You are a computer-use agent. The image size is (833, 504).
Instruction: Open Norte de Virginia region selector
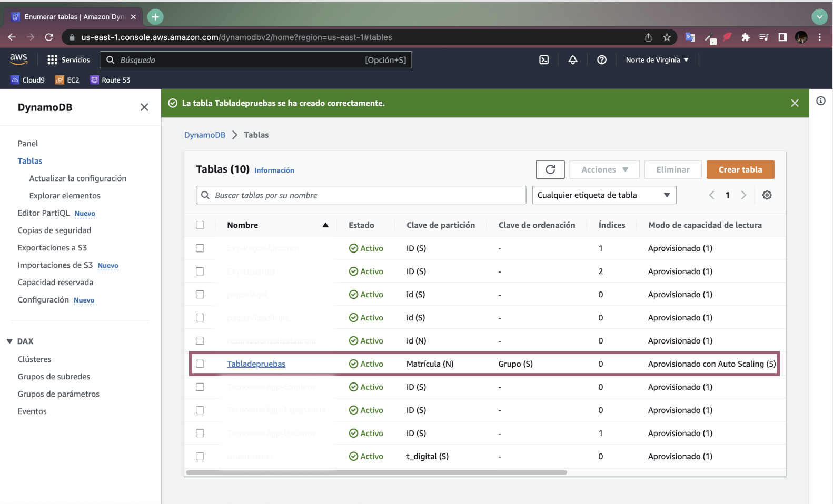click(657, 60)
